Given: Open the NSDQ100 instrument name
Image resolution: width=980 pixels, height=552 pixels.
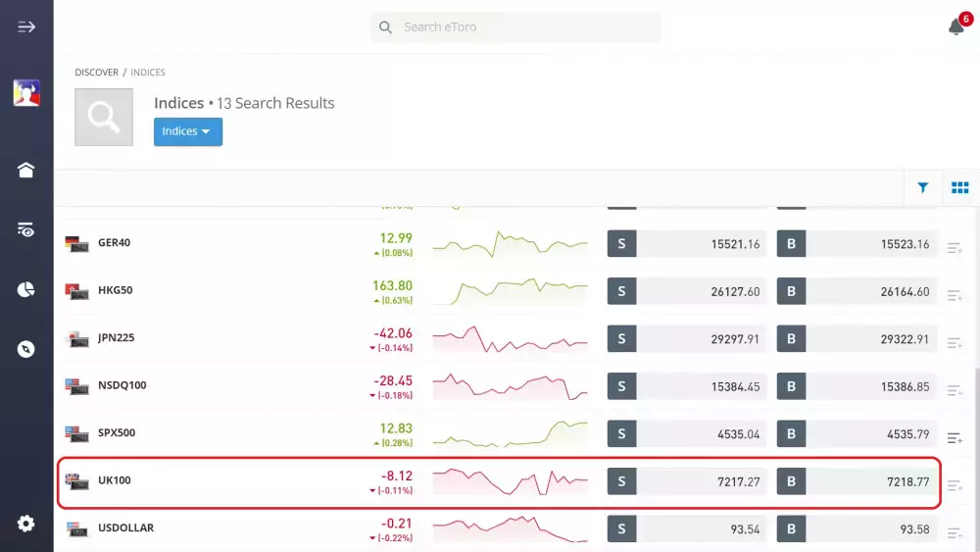Looking at the screenshot, I should [x=122, y=385].
